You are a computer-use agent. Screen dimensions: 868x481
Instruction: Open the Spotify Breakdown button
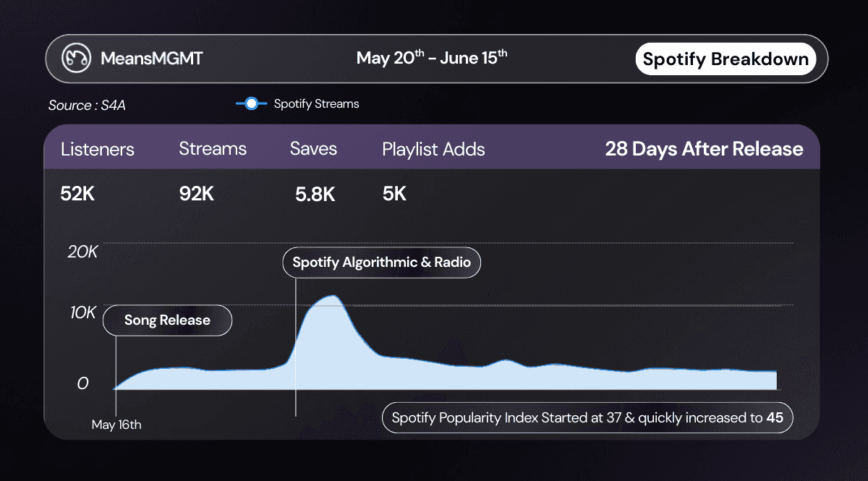click(726, 59)
